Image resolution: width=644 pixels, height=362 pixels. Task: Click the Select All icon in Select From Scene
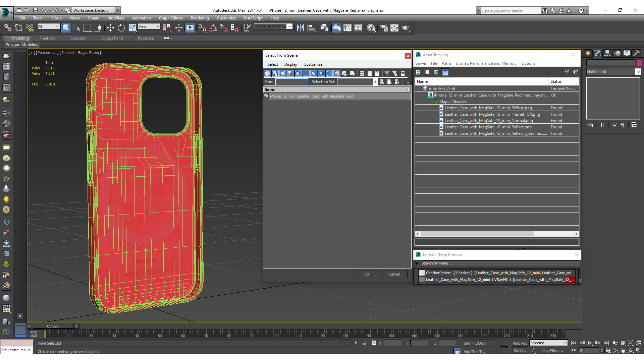362,73
